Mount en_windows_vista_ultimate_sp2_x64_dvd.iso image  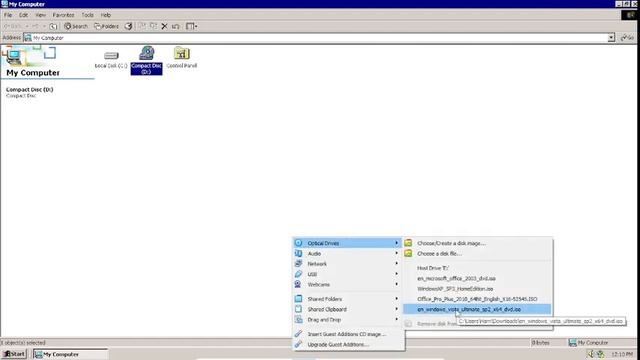click(x=477, y=309)
